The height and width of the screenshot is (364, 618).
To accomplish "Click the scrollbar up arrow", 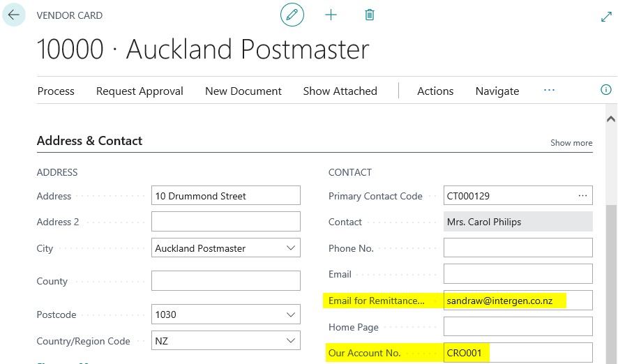I will click(612, 119).
